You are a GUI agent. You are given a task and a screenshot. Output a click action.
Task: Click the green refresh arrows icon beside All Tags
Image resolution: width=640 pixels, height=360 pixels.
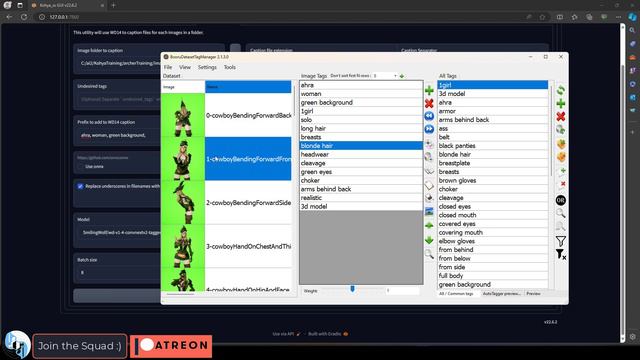(x=561, y=90)
